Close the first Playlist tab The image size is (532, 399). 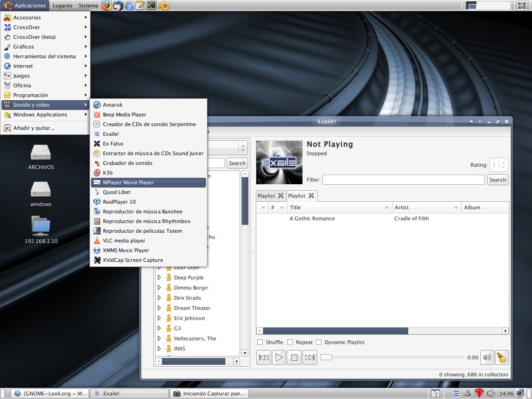click(x=281, y=195)
